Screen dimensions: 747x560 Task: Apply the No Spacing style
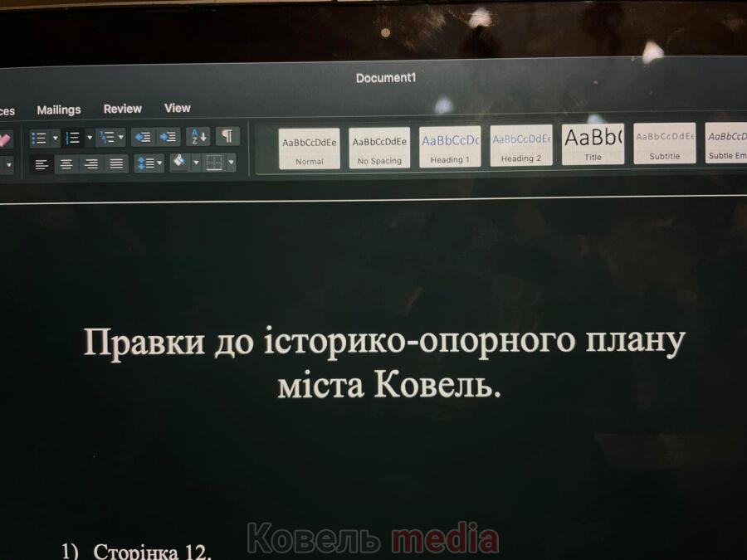pos(379,148)
